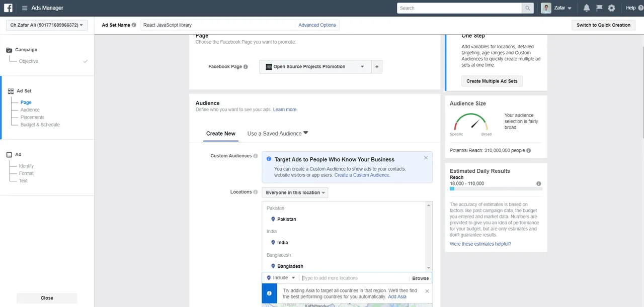Click the Zafar profile picture
This screenshot has width=644, height=307.
(x=546, y=8)
